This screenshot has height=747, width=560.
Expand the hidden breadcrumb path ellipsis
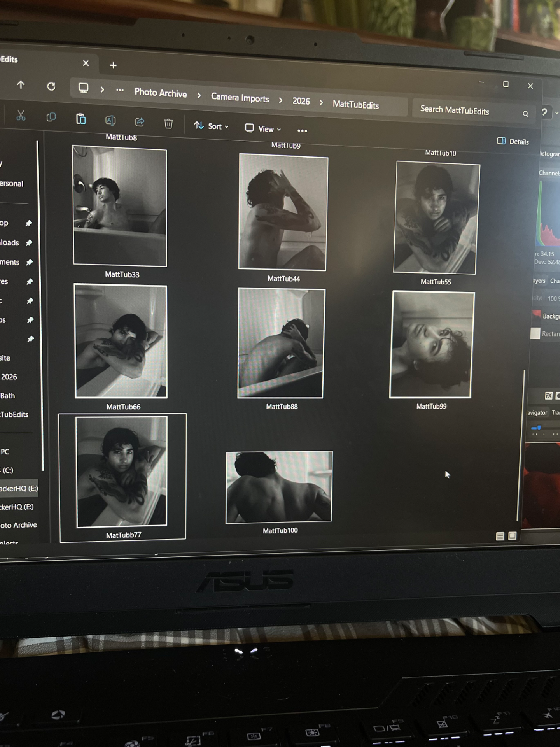[120, 90]
